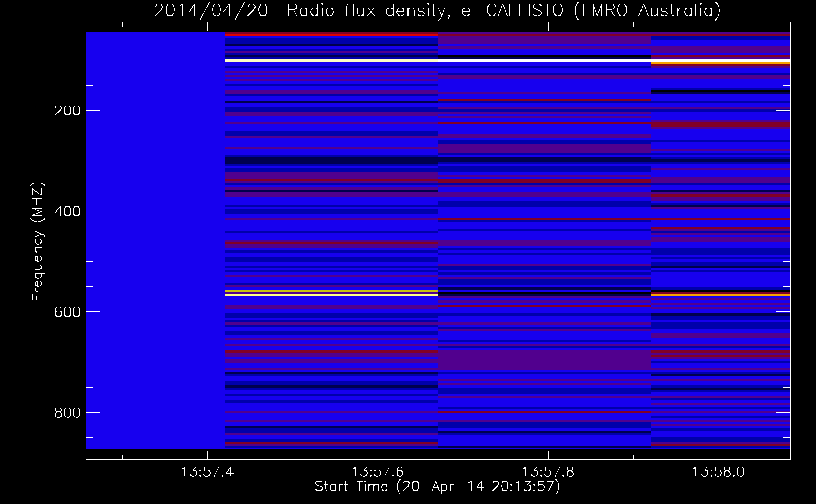Viewport: 816px width, 504px height.
Task: Click the 800 frequency tick label
Action: (x=68, y=413)
